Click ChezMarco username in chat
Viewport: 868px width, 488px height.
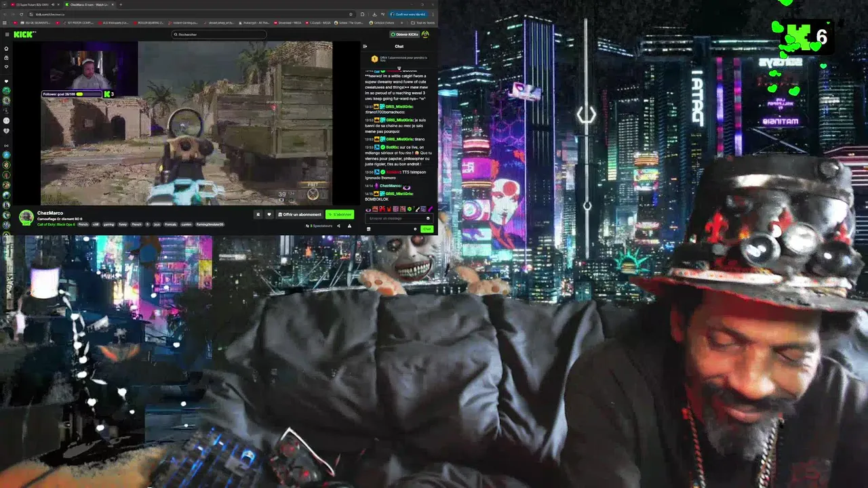pyautogui.click(x=391, y=186)
